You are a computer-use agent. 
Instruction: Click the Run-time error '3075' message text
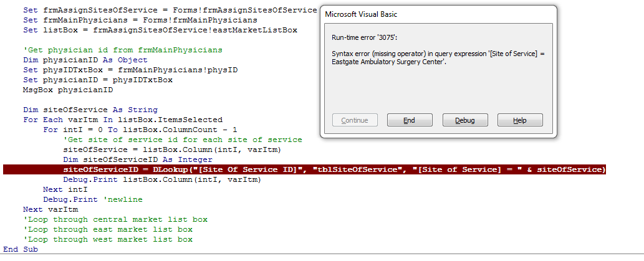click(x=365, y=38)
